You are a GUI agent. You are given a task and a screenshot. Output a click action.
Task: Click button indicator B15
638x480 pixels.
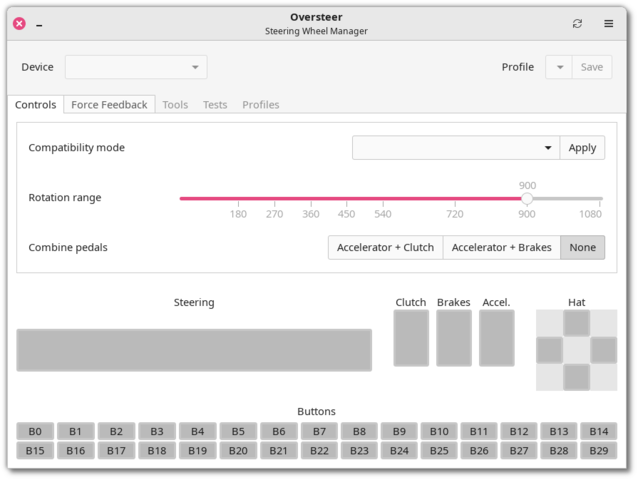[x=35, y=451]
